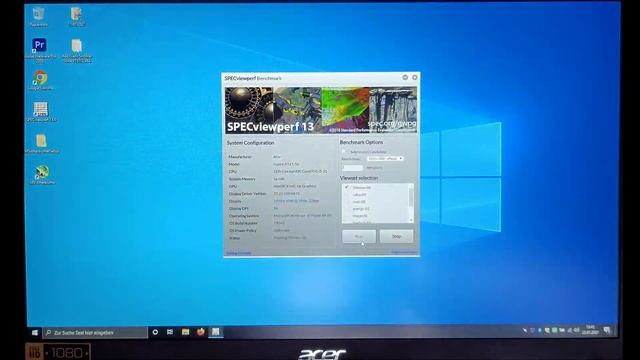The image size is (640, 360).
Task: Check the energy-02 viewset checkbox
Action: click(347, 209)
